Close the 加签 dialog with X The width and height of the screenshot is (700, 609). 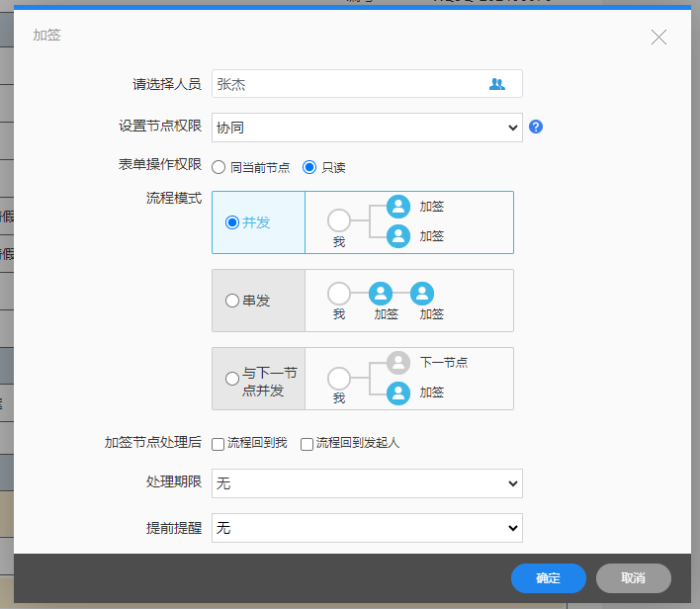(658, 38)
